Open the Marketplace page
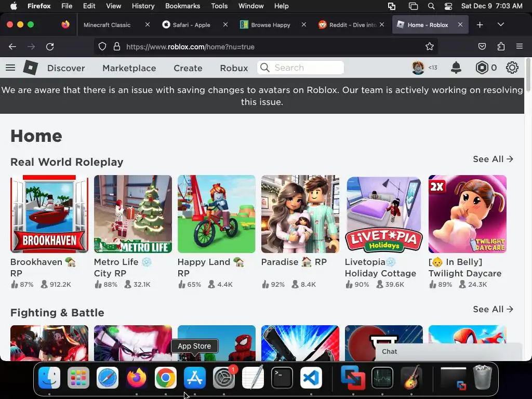 129,68
